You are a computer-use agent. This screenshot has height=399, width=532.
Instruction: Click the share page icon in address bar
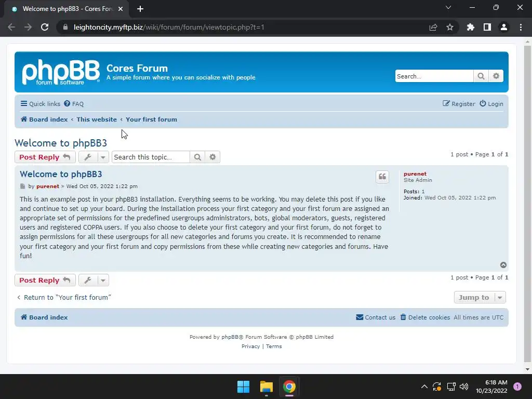[x=433, y=27]
